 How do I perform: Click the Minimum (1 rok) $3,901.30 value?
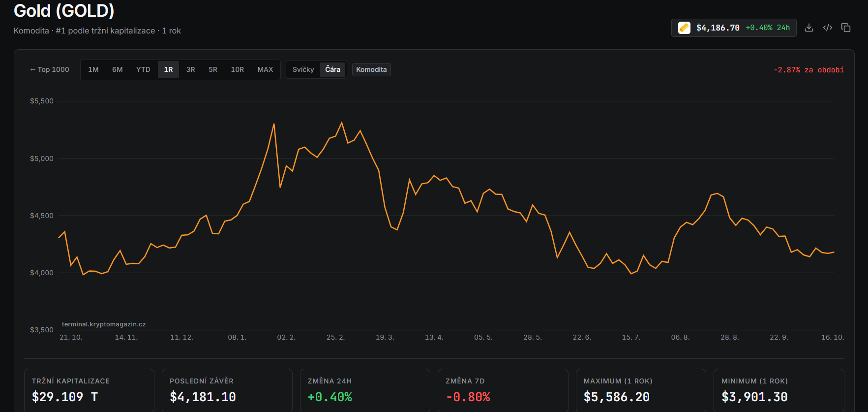[x=754, y=397]
